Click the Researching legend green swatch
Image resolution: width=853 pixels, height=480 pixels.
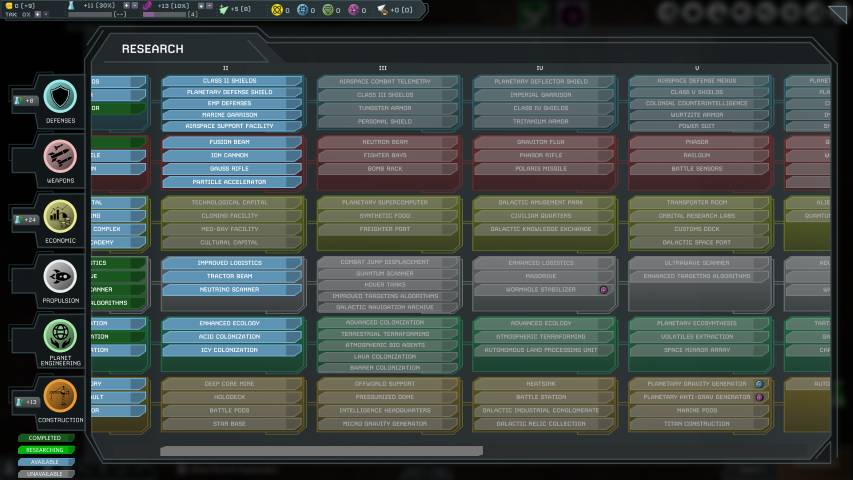46,450
